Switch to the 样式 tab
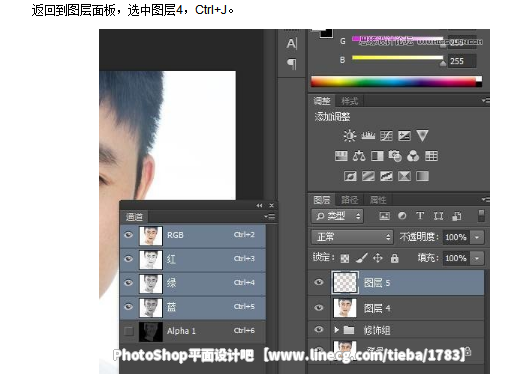521x374 pixels. click(349, 101)
